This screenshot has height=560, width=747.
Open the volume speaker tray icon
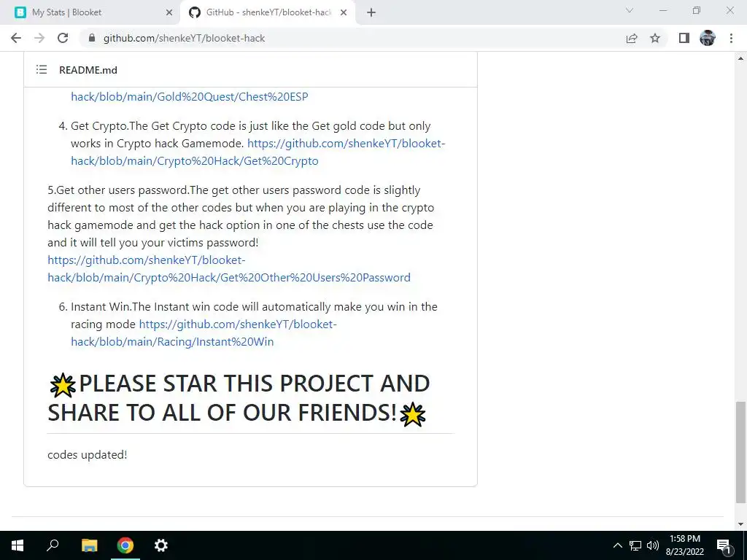click(x=653, y=545)
